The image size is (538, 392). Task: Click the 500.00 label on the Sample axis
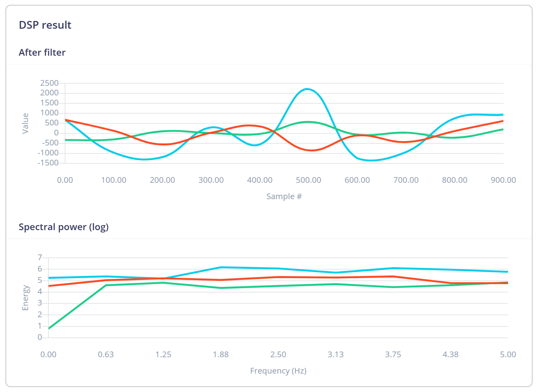[x=308, y=180]
